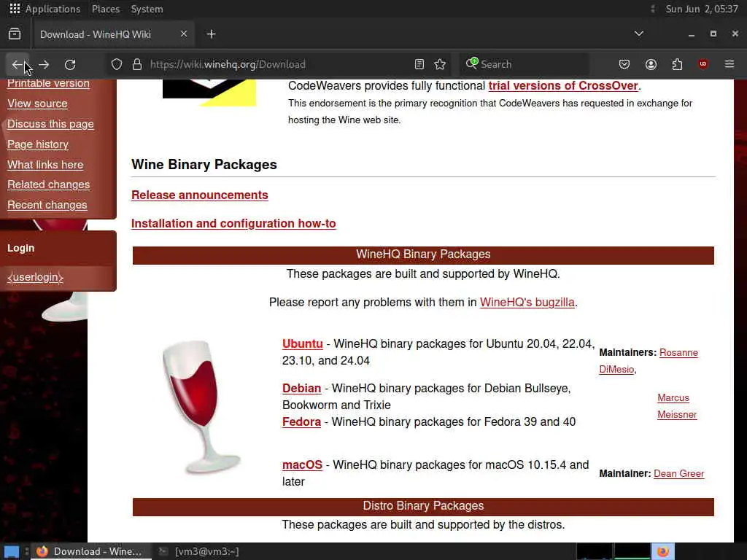Open the macOS packages link

coord(302,464)
